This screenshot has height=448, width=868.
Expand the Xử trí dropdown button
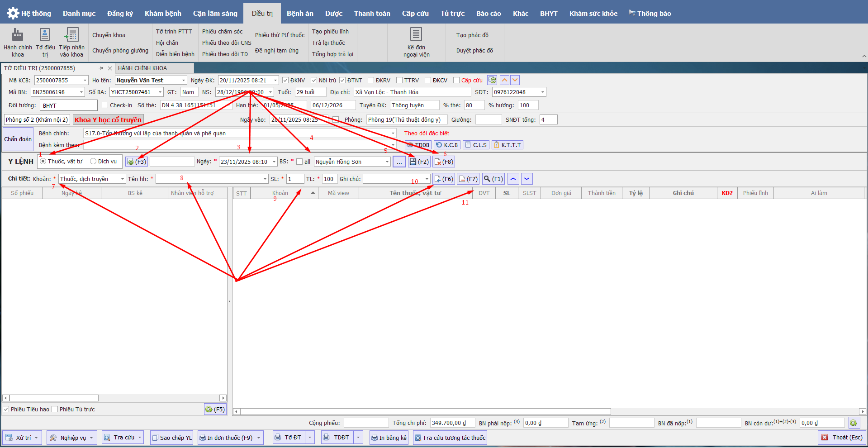pos(36,438)
